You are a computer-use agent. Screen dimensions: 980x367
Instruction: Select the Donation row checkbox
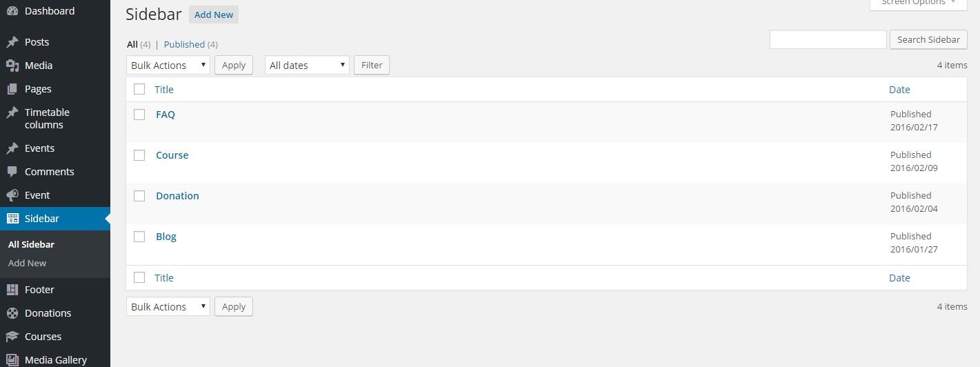[139, 196]
